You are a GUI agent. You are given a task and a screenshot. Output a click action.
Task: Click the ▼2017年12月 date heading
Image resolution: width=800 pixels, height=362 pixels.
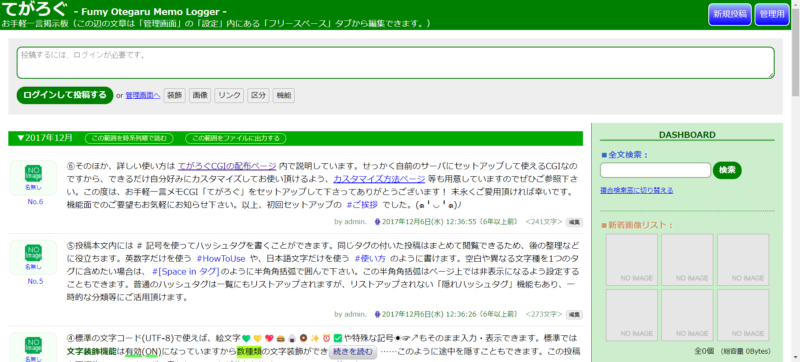tap(45, 138)
